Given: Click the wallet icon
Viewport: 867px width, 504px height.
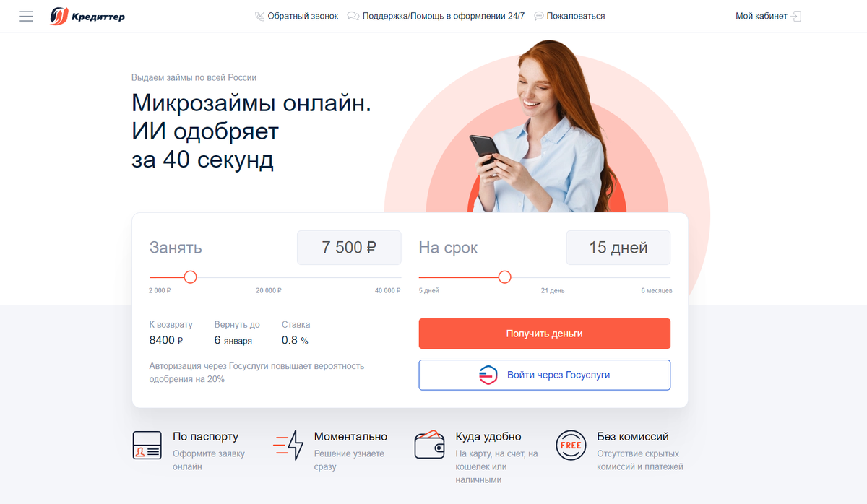Looking at the screenshot, I should pyautogui.click(x=429, y=445).
